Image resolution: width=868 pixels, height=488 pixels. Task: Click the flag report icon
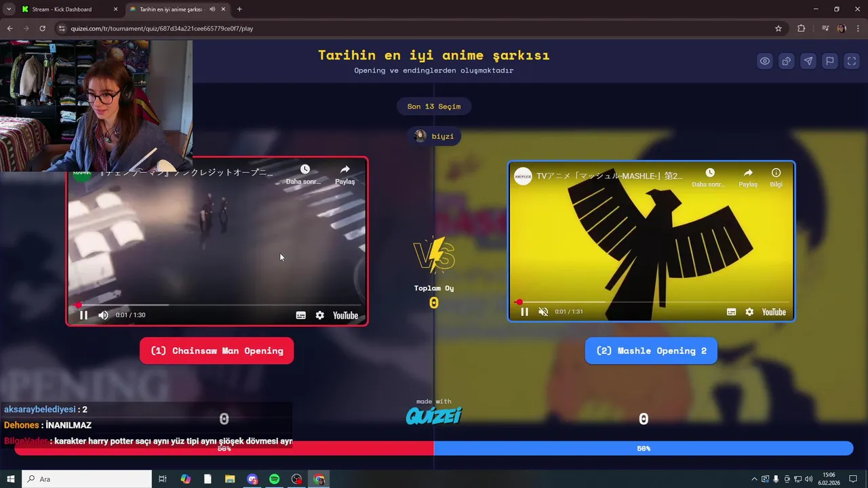[830, 61]
